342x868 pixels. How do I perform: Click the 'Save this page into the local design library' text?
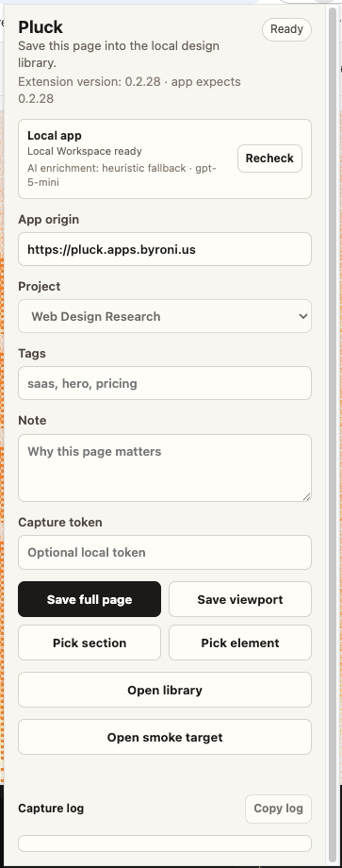click(119, 55)
